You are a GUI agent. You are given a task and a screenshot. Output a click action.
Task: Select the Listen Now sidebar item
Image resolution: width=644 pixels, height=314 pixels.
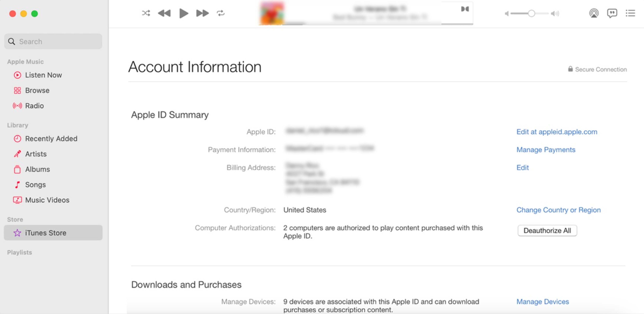(43, 75)
